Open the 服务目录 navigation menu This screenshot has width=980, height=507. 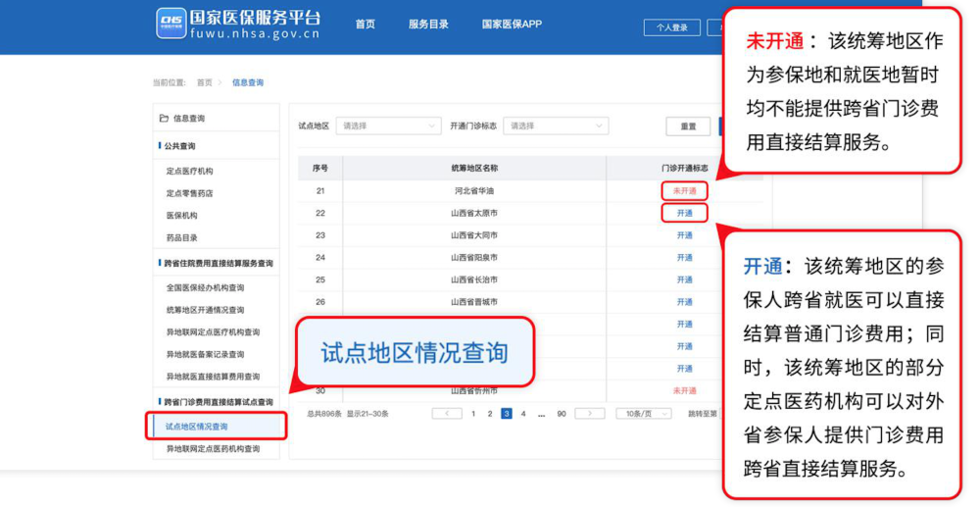click(x=428, y=25)
